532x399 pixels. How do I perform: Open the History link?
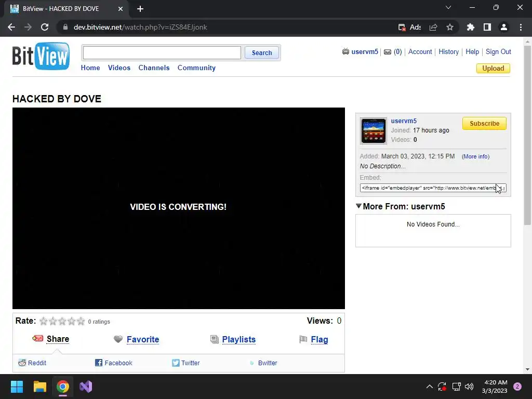click(448, 51)
